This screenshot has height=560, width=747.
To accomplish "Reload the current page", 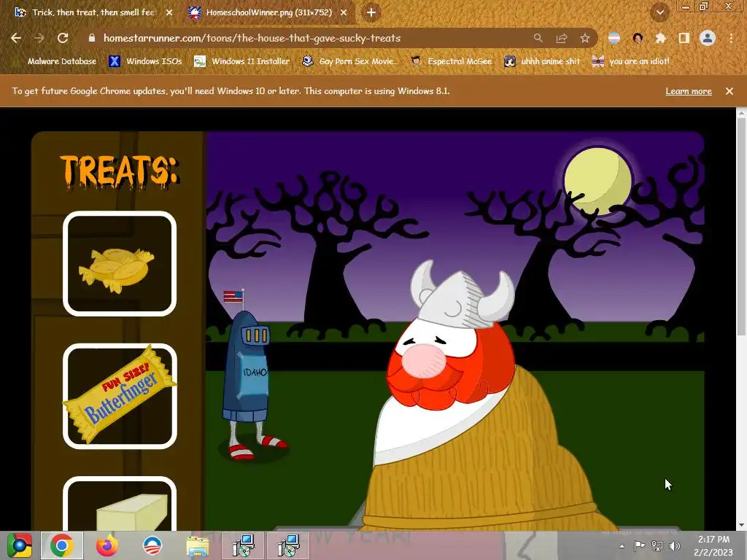I will click(x=63, y=38).
